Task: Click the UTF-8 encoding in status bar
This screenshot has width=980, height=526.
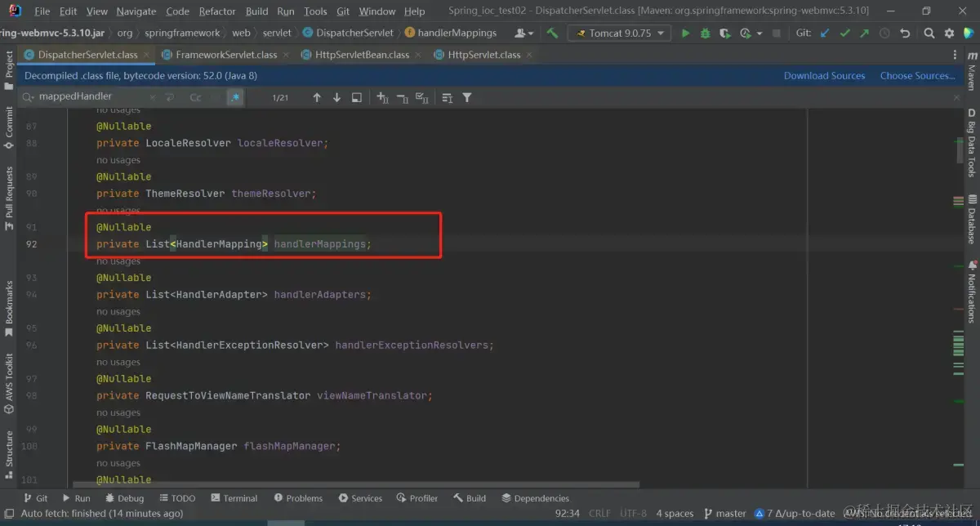Action: 632,514
